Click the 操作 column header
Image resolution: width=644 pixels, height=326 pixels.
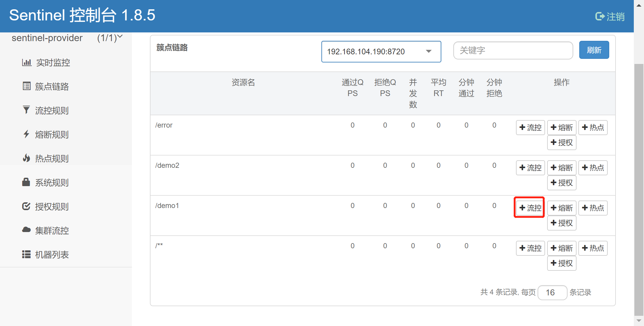coord(562,82)
